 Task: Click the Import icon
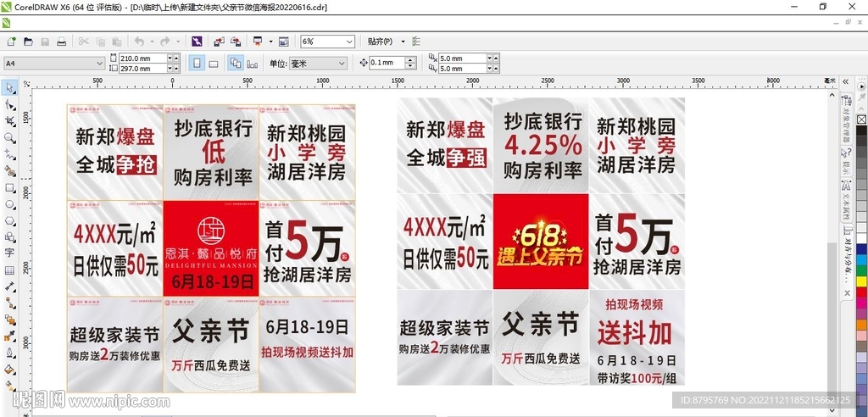coord(220,42)
